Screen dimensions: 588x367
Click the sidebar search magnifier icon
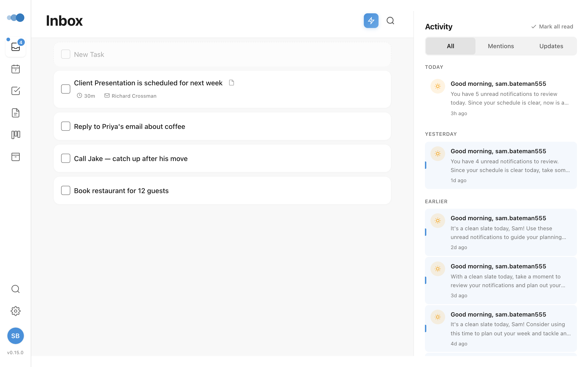[x=16, y=289]
